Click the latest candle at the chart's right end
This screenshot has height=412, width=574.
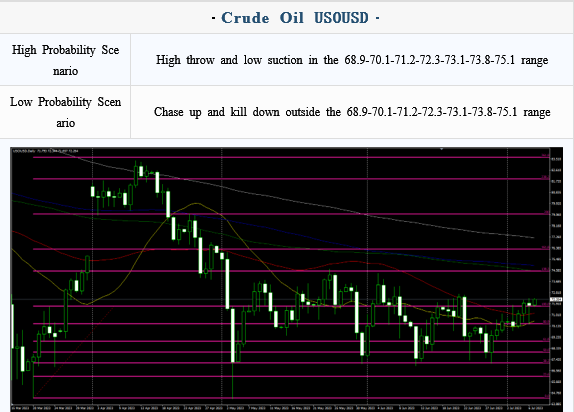tap(535, 302)
